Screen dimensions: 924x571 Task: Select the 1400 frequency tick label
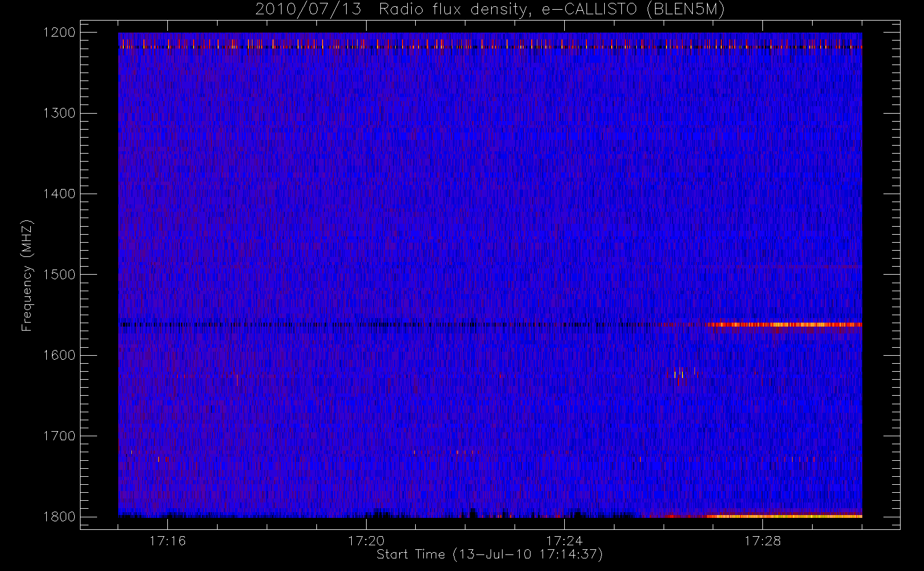59,194
